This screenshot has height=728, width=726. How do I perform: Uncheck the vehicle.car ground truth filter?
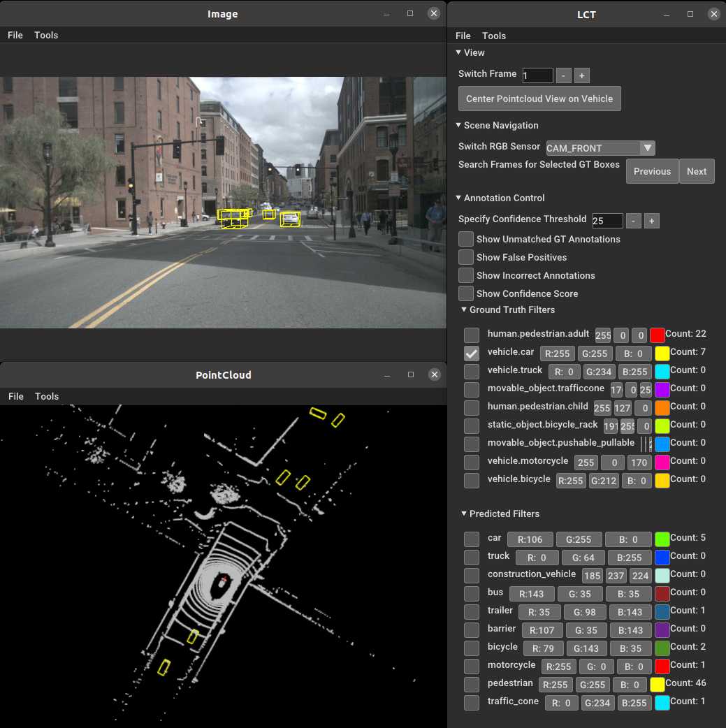472,353
